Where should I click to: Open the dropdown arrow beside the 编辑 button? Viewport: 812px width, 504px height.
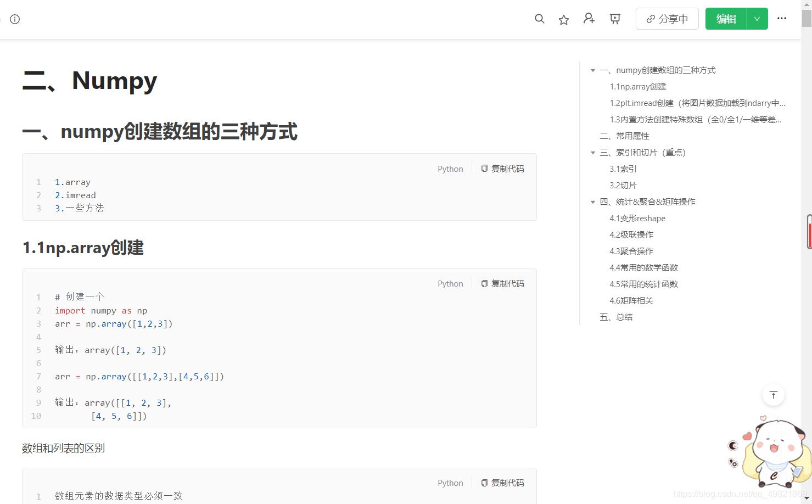757,18
